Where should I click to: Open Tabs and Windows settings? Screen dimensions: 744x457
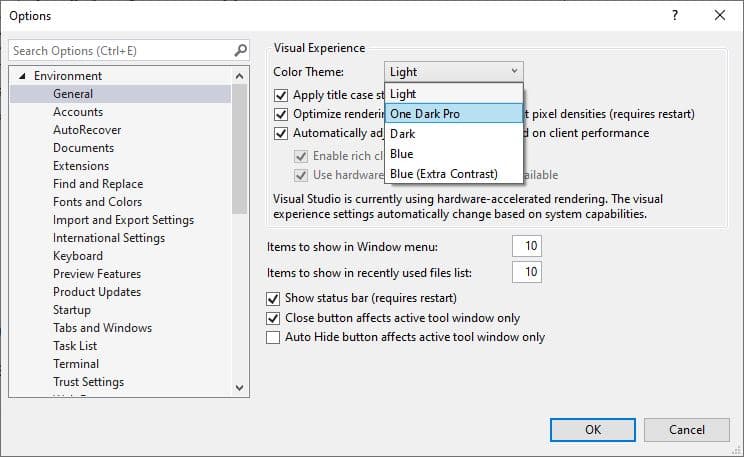102,328
